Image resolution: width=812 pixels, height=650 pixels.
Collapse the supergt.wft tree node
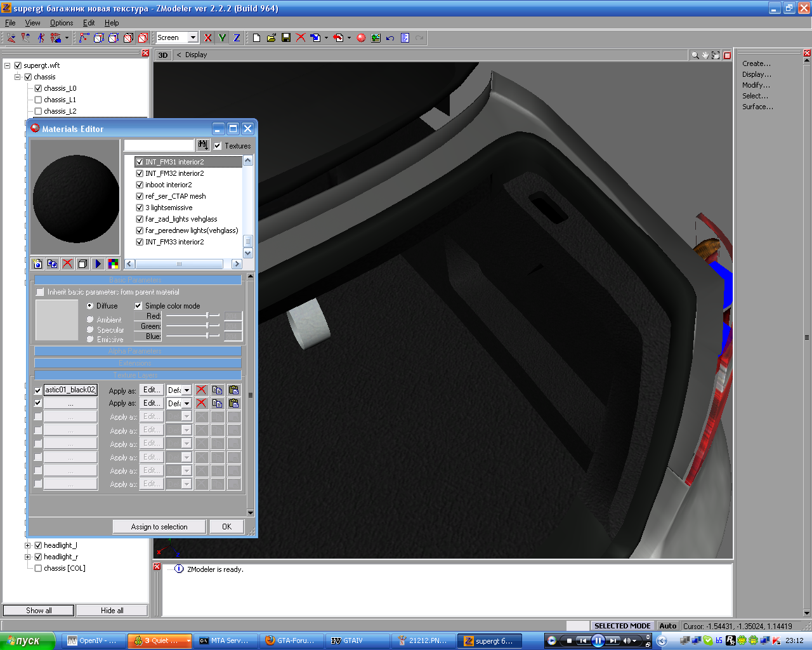[8, 65]
